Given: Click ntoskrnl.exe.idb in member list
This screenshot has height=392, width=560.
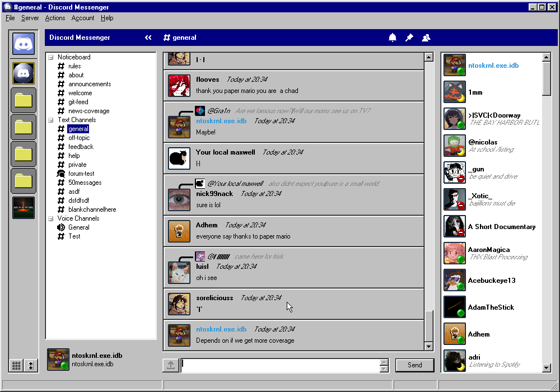Looking at the screenshot, I should pos(493,66).
